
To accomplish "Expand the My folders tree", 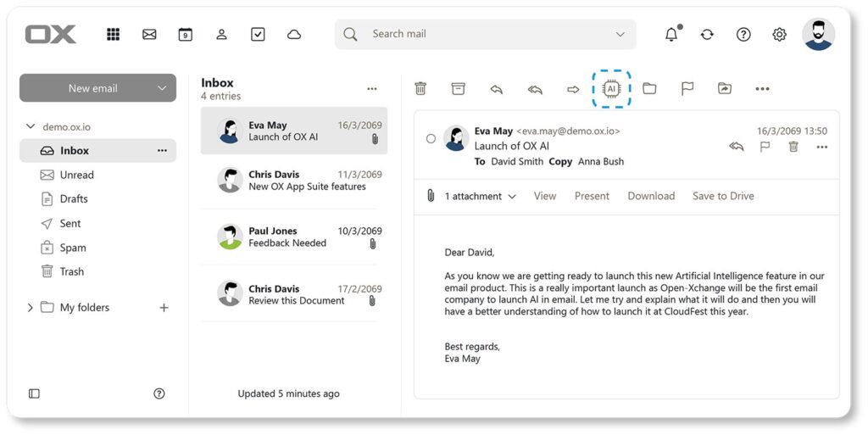I will (x=31, y=308).
